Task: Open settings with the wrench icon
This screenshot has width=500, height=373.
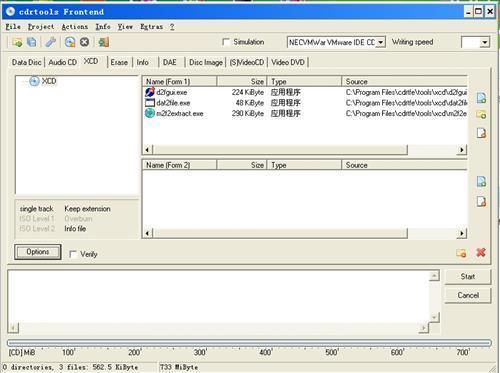Action: [x=50, y=42]
